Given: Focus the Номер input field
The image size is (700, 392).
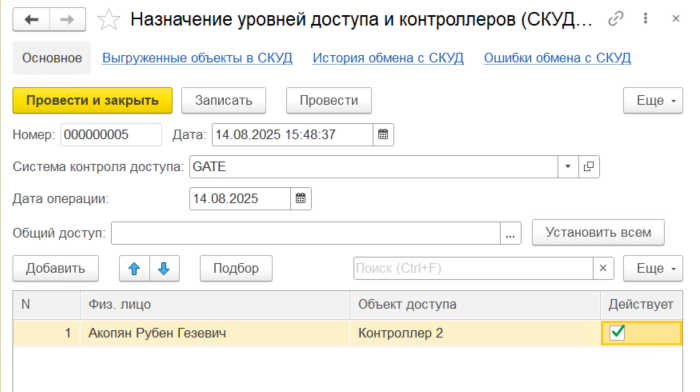Looking at the screenshot, I should 111,134.
